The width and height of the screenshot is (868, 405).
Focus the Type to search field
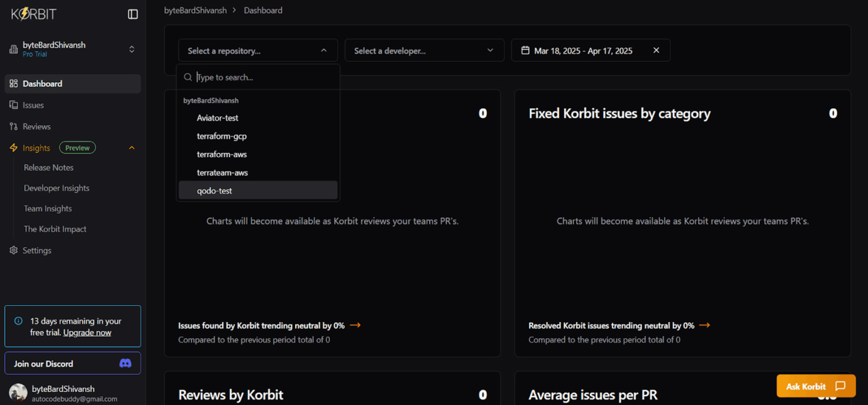click(263, 77)
